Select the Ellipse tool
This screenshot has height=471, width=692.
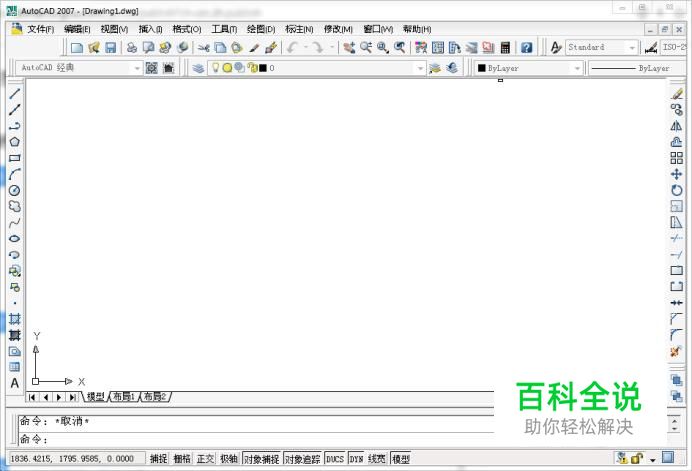click(x=15, y=238)
